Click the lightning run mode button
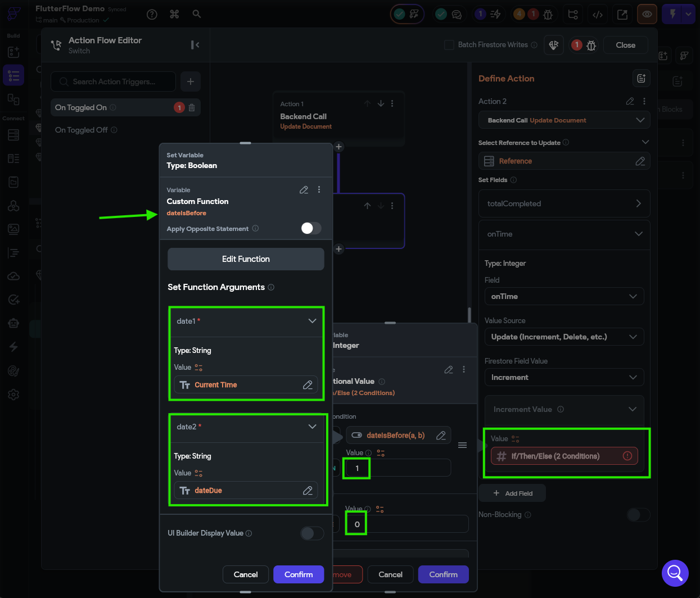This screenshot has width=700, height=598. tap(672, 14)
